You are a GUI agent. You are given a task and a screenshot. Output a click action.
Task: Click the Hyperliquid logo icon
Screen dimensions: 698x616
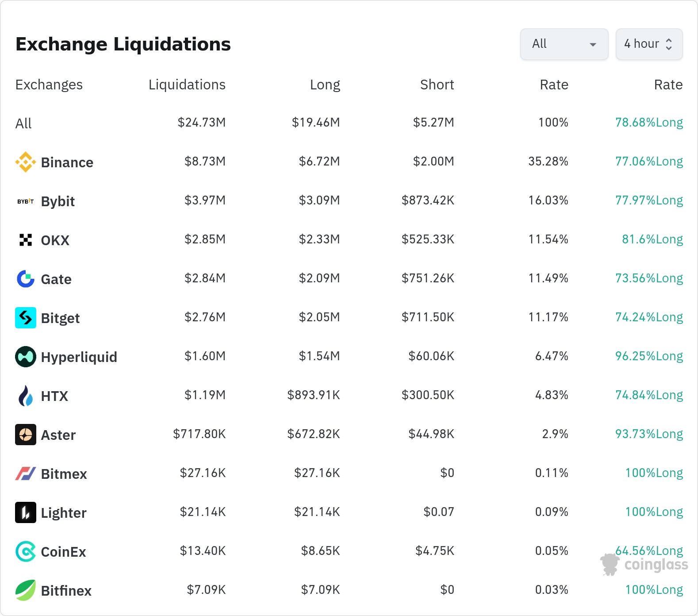[25, 357]
